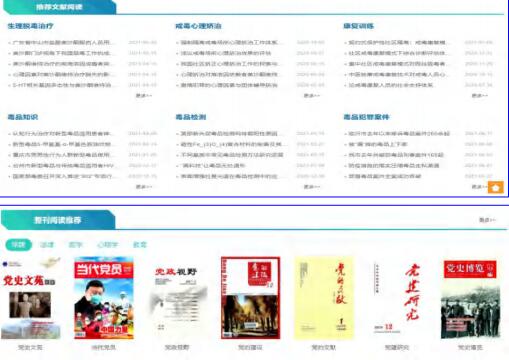This screenshot has height=360, width=509.
Task: Click the orange home icon button
Action: [x=496, y=187]
